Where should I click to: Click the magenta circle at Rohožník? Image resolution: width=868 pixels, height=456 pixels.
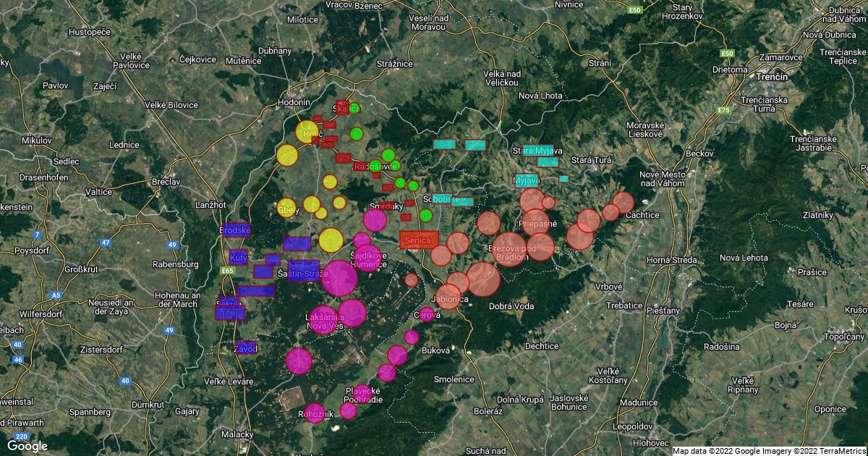click(x=314, y=413)
